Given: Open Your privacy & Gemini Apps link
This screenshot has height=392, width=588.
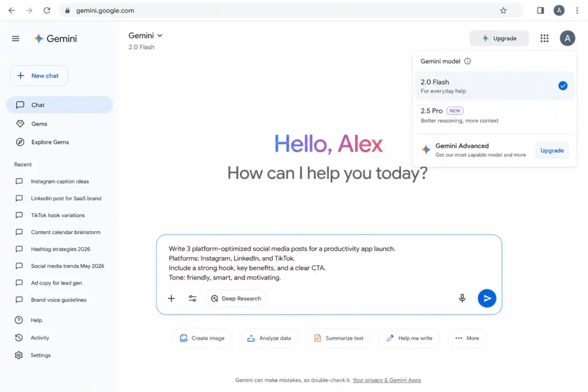Looking at the screenshot, I should click(x=386, y=380).
